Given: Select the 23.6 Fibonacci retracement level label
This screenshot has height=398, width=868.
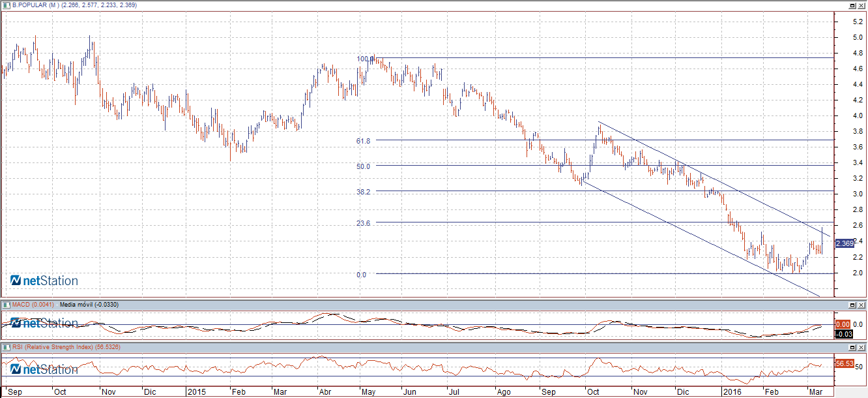Looking at the screenshot, I should tap(363, 223).
